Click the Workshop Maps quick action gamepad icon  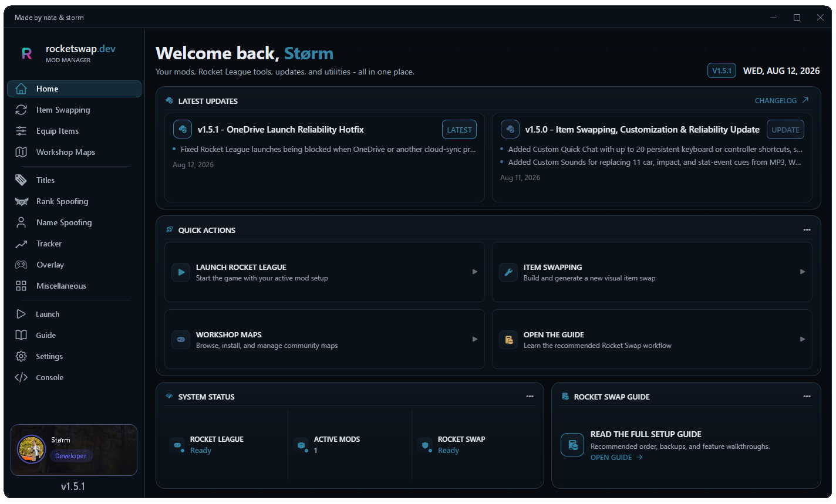(x=181, y=340)
